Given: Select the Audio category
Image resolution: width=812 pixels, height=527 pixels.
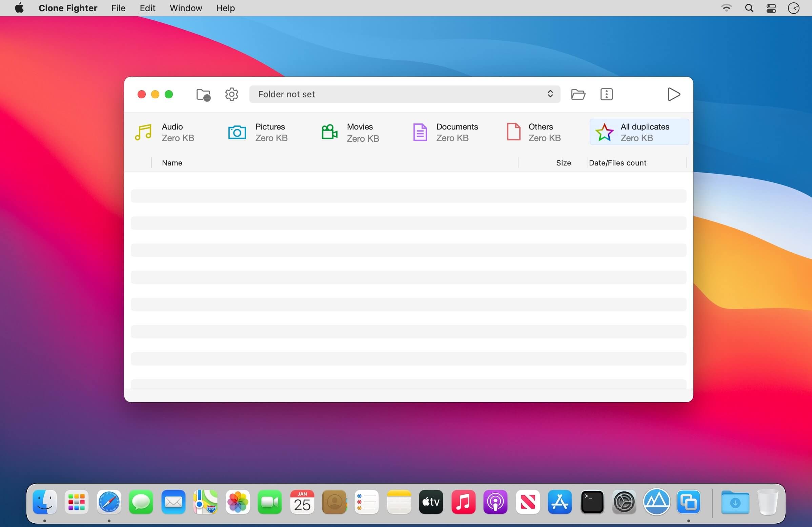Looking at the screenshot, I should coord(165,132).
